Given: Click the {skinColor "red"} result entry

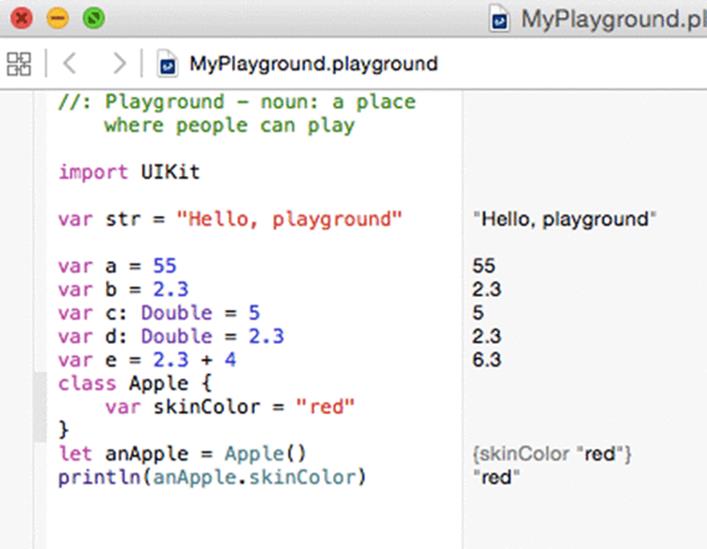Looking at the screenshot, I should tap(552, 453).
